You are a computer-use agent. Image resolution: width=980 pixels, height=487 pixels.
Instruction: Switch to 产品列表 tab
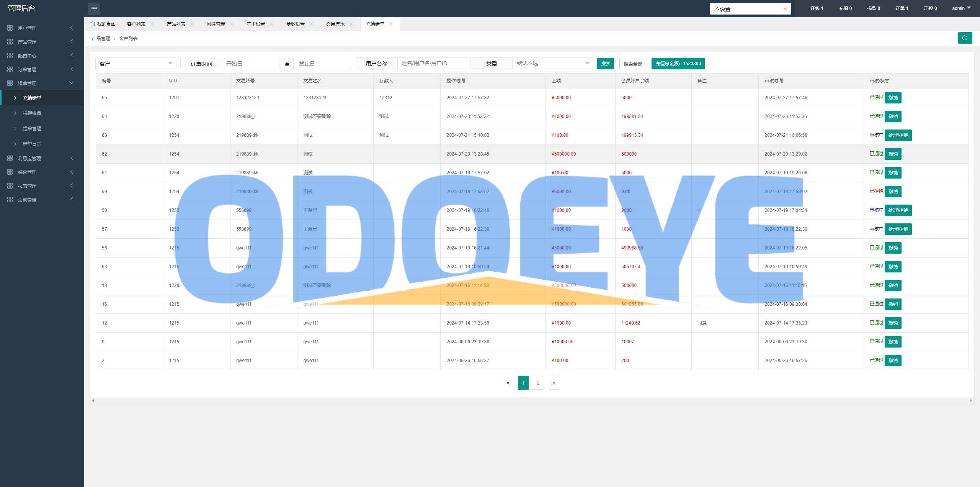coord(176,24)
